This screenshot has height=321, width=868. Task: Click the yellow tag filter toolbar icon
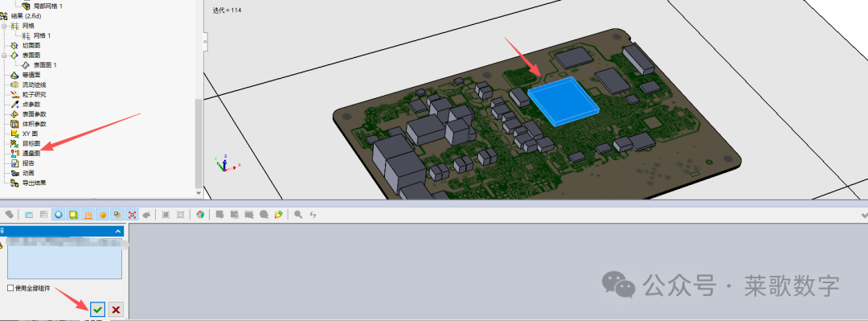tap(117, 214)
